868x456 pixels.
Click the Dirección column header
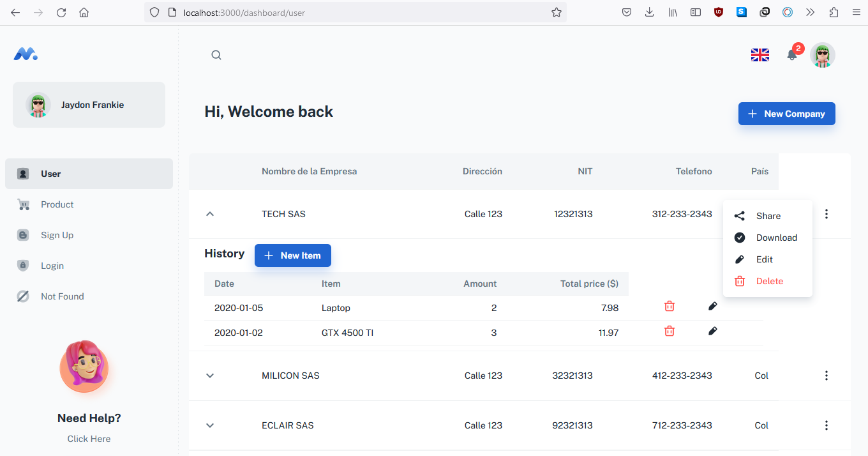(483, 171)
